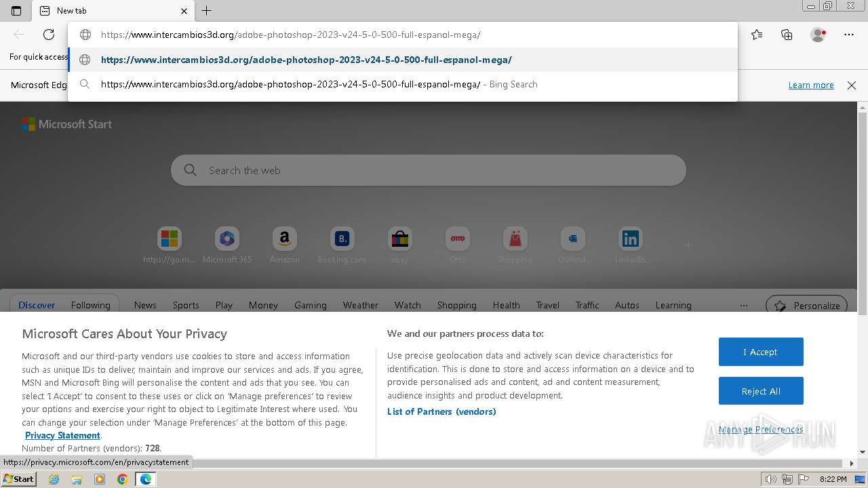Open the profile avatar icon
This screenshot has height=488, width=868.
tap(818, 35)
